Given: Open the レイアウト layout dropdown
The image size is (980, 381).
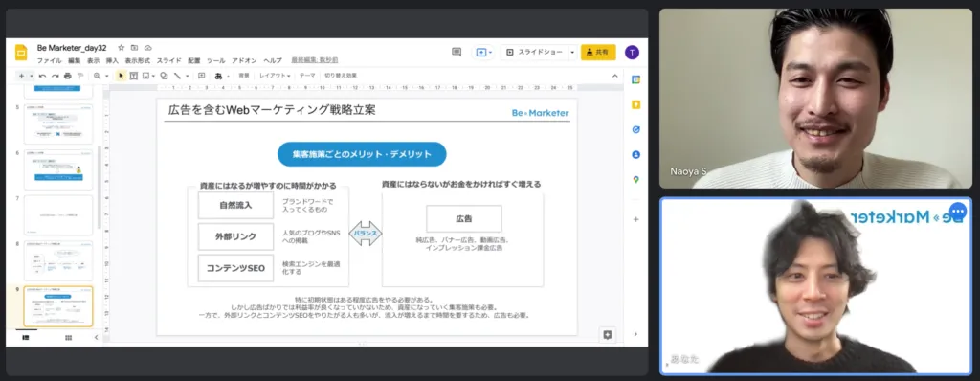Looking at the screenshot, I should [x=275, y=76].
